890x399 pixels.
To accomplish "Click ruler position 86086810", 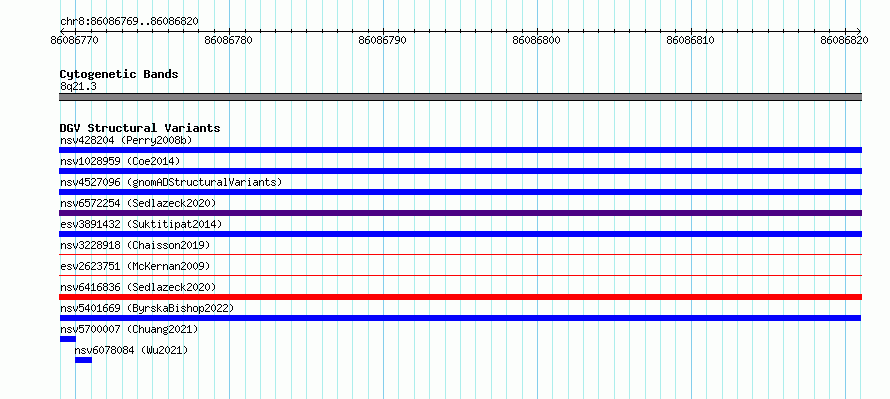I will [690, 40].
